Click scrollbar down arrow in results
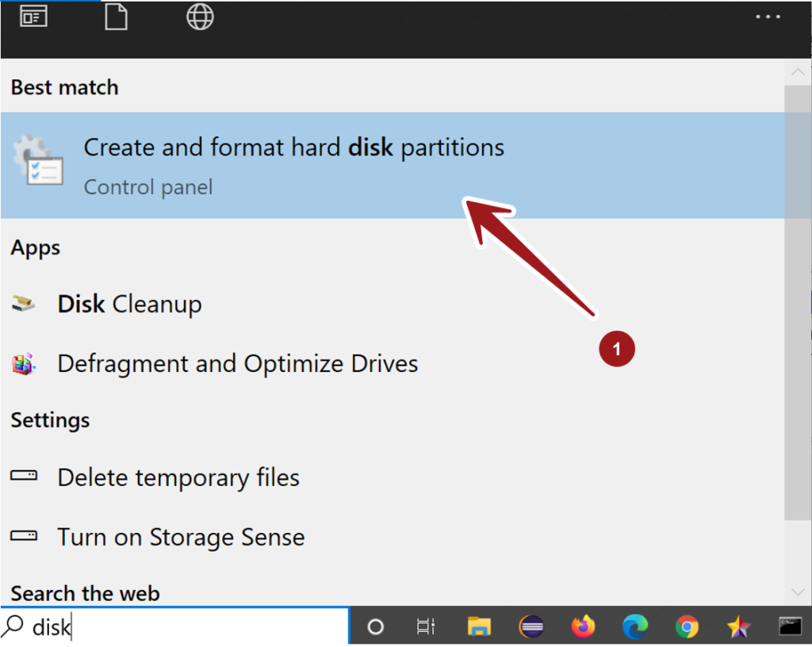812x647 pixels. 798,591
